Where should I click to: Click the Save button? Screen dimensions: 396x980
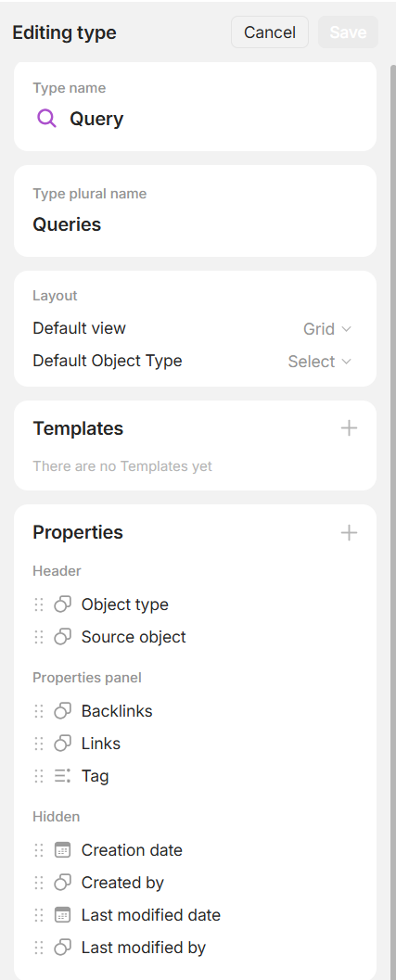pos(348,32)
